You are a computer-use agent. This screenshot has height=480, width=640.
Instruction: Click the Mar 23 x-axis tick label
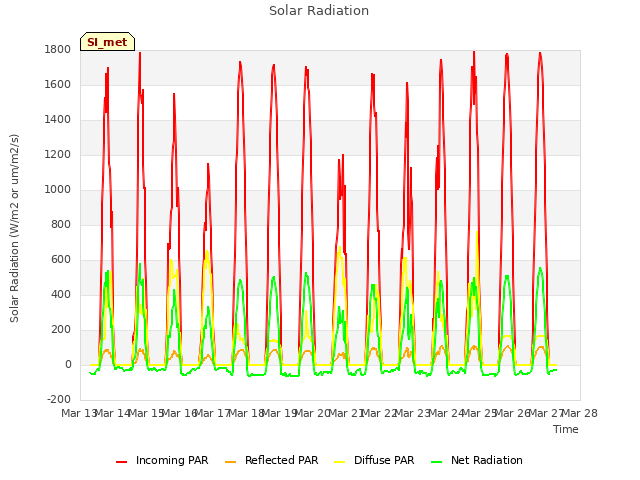pyautogui.click(x=413, y=413)
